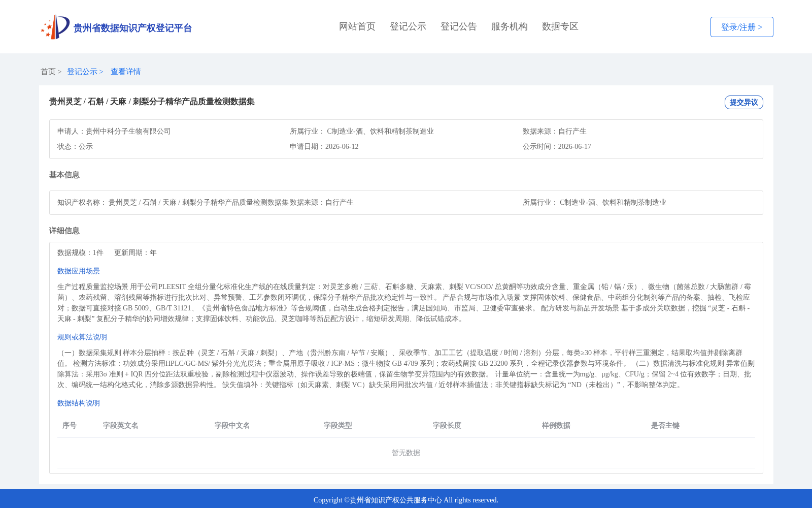This screenshot has width=812, height=508.
Task: Open the 数据专区 menu item
Action: click(560, 26)
